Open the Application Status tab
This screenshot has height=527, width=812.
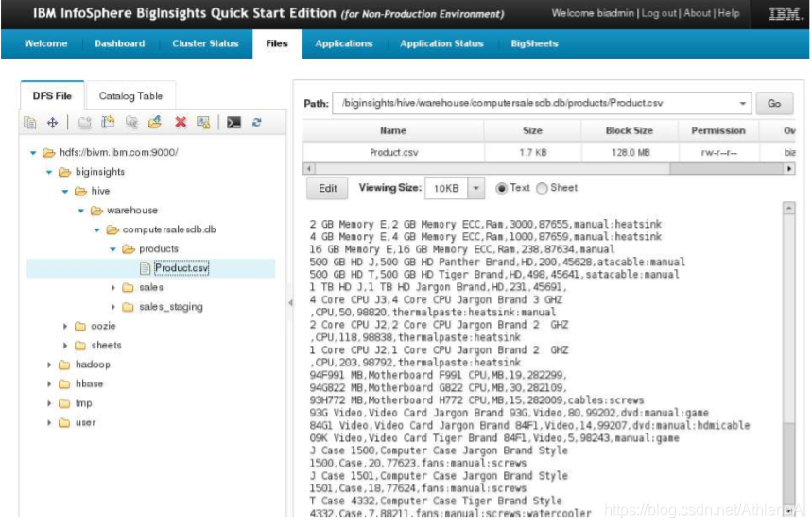click(x=441, y=44)
